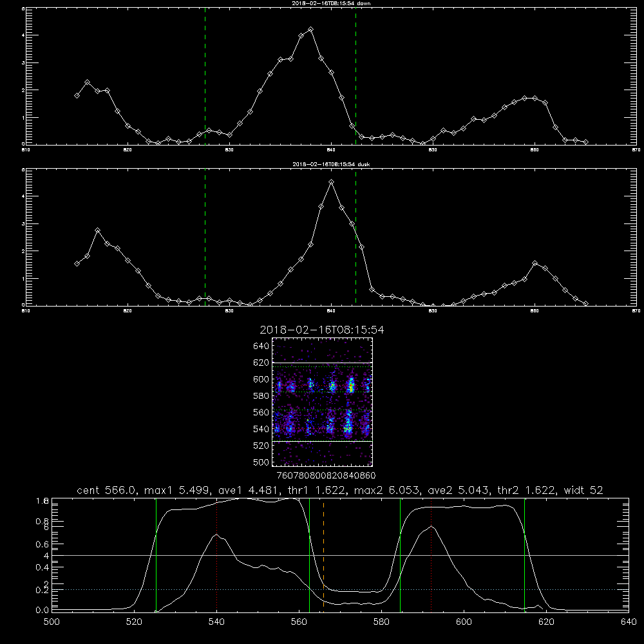Viewport: 644px width, 644px height.
Task: Click the image x-axis labels 760–860
Action: pyautogui.click(x=326, y=475)
